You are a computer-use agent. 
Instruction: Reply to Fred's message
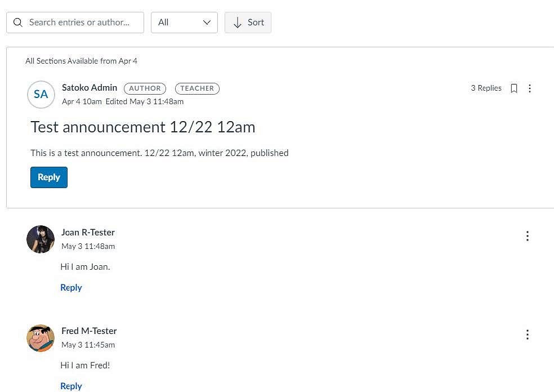(71, 386)
